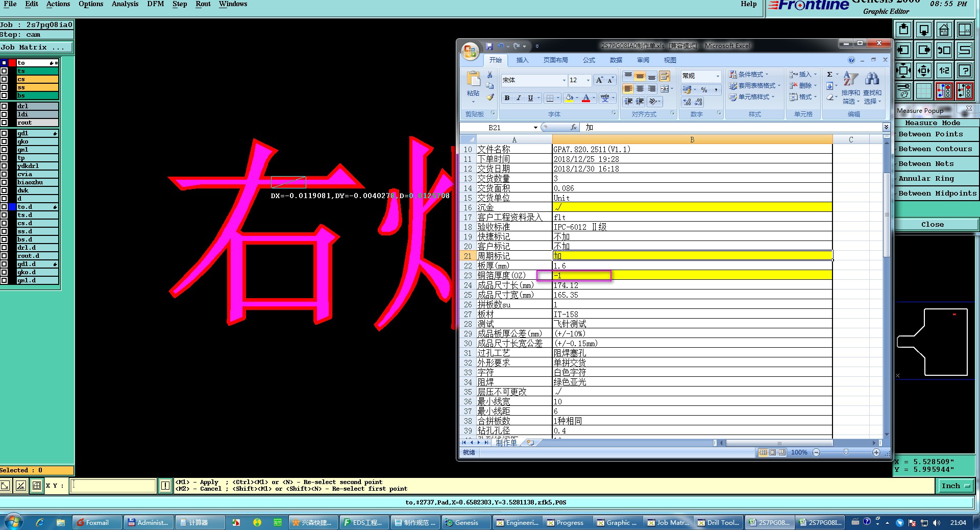The height and width of the screenshot is (530, 980).
Task: Click Italic in the Excel ribbon
Action: pos(519,98)
